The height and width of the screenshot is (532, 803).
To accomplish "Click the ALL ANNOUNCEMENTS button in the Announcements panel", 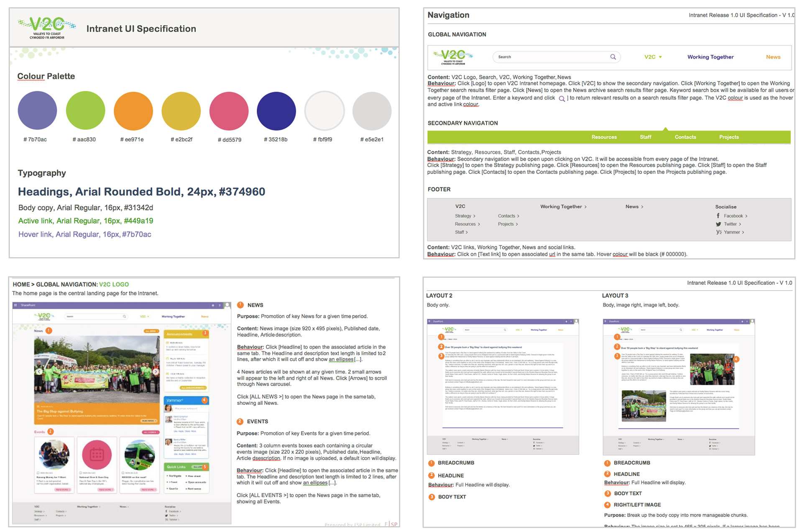I will (x=193, y=388).
